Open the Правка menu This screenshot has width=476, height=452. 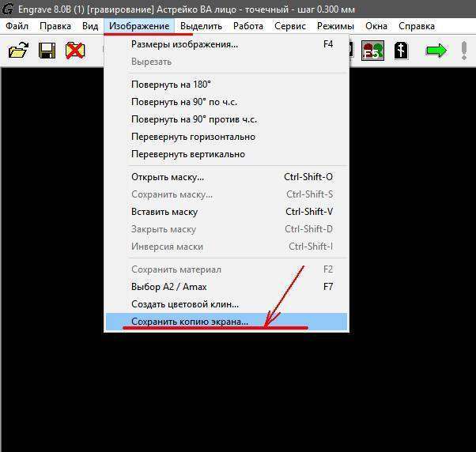pos(55,26)
